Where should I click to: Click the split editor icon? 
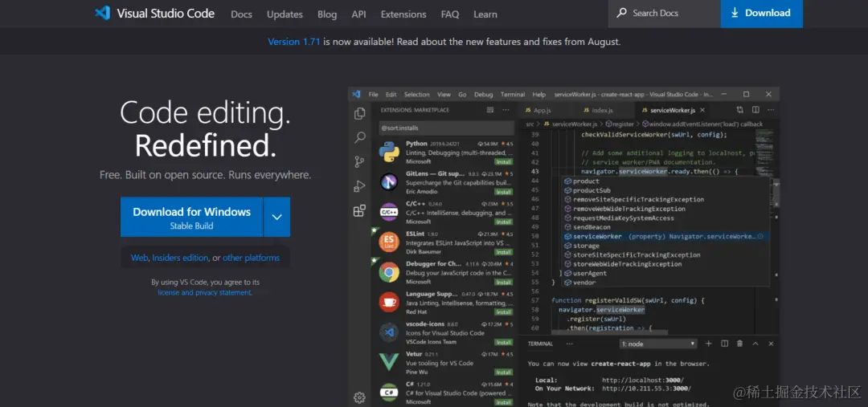[755, 110]
